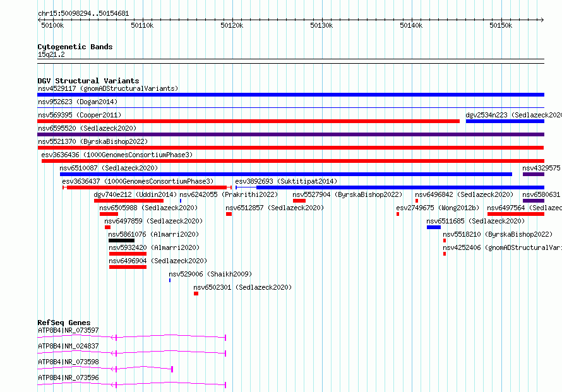Open the nsv5527904 (ByrskaBishop2022) label
This screenshot has height=392, width=562.
(x=347, y=194)
